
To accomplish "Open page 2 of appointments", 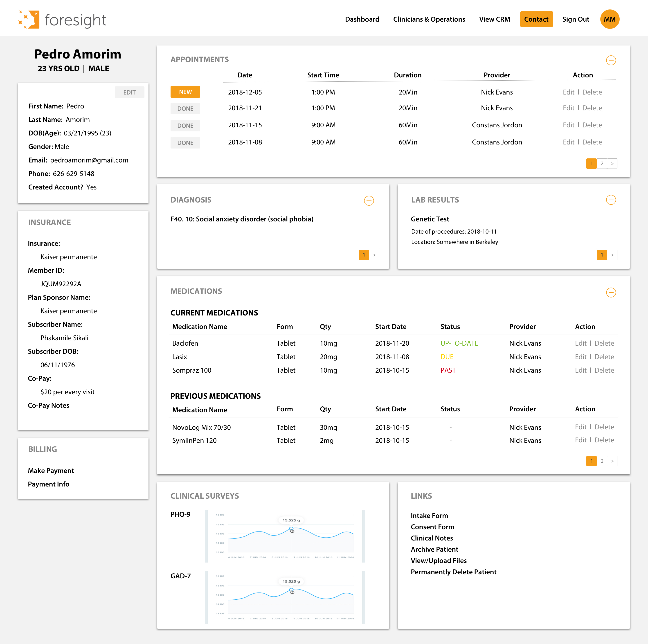I will pos(602,164).
